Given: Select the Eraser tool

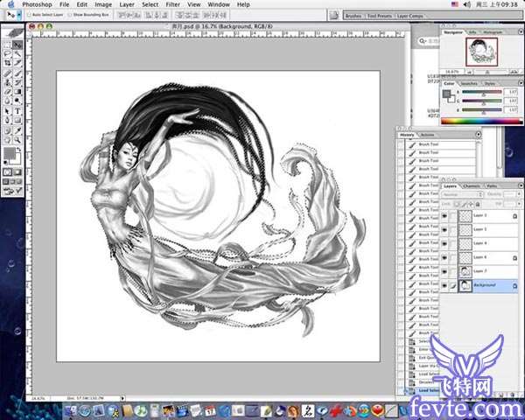Looking at the screenshot, I should tap(8, 92).
